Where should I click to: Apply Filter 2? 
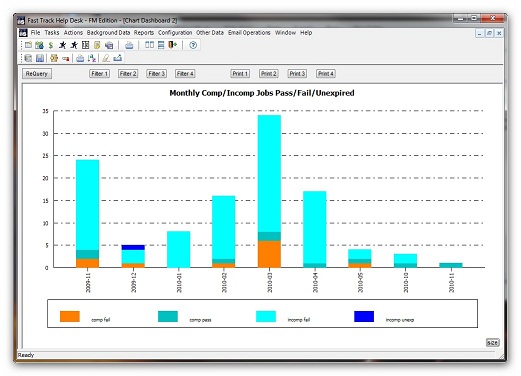pos(128,74)
